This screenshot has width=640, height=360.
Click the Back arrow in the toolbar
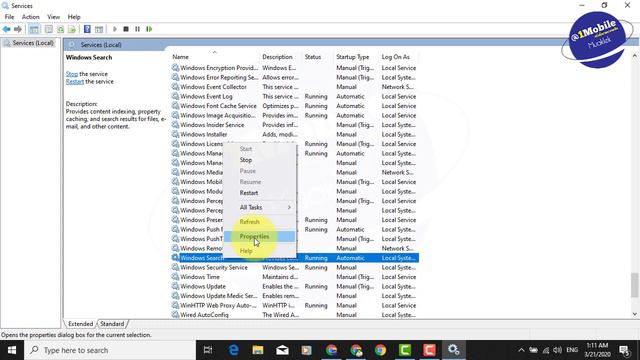pos(7,29)
